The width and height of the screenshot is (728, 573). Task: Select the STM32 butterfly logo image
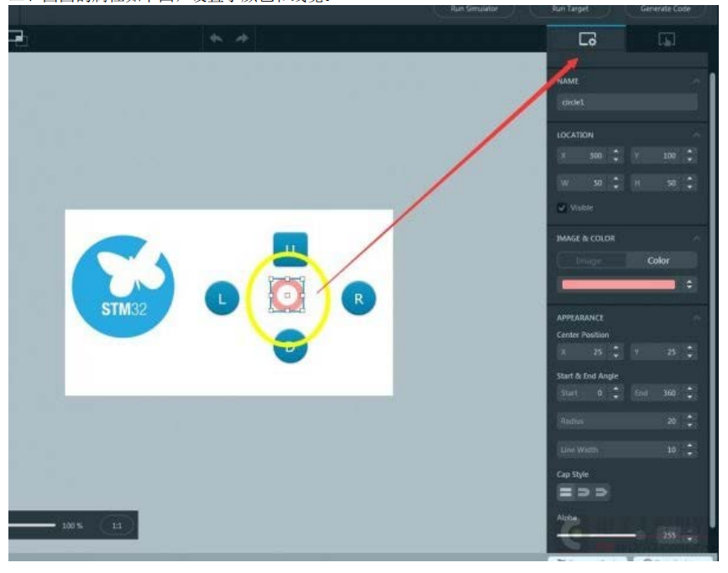123,286
